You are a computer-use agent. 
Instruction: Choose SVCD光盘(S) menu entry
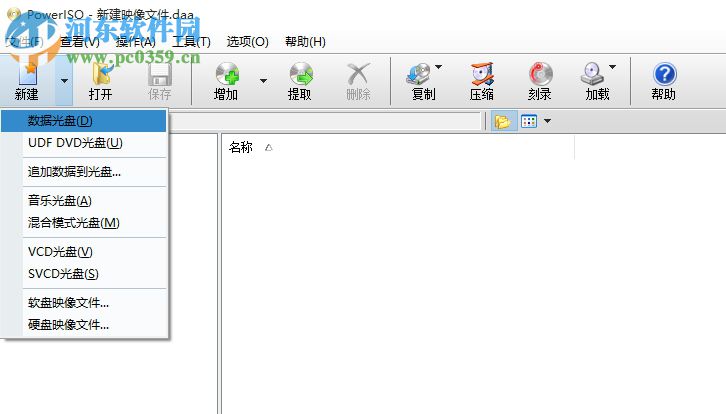pos(84,274)
